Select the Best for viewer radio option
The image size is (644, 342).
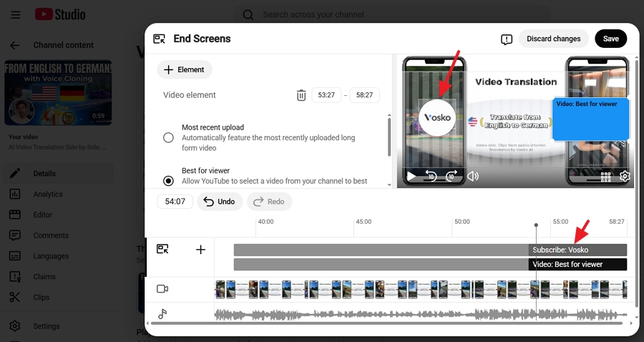[x=168, y=180]
